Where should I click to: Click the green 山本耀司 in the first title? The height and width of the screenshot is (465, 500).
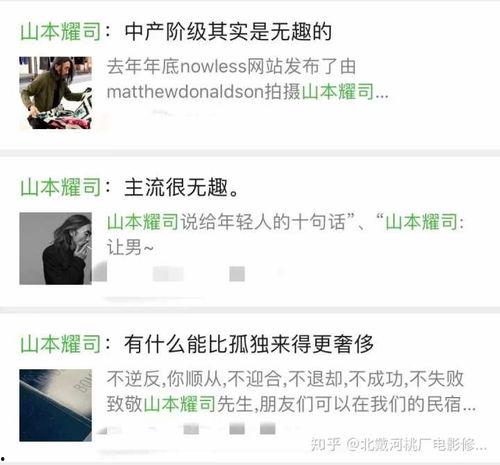click(60, 32)
